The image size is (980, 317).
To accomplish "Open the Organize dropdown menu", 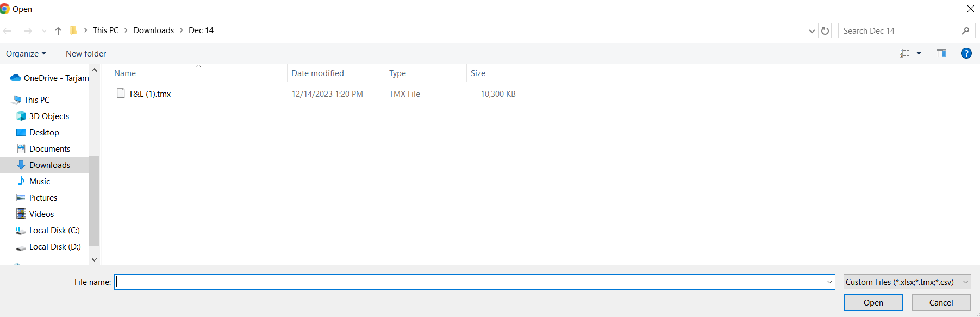I will click(26, 54).
